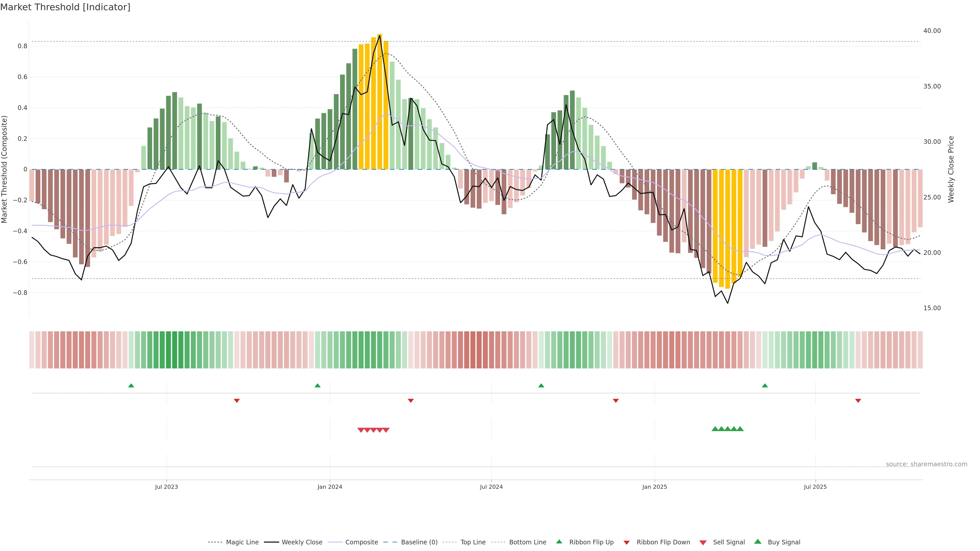This screenshot has width=980, height=551.
Task: Click the first green ribbon flip up marker
Action: pos(131,386)
